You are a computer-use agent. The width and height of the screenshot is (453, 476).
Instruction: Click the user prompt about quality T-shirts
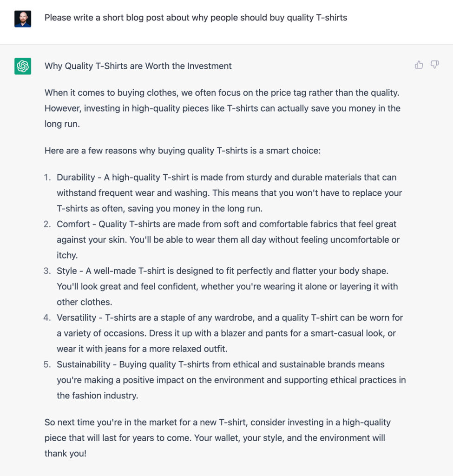pos(196,18)
